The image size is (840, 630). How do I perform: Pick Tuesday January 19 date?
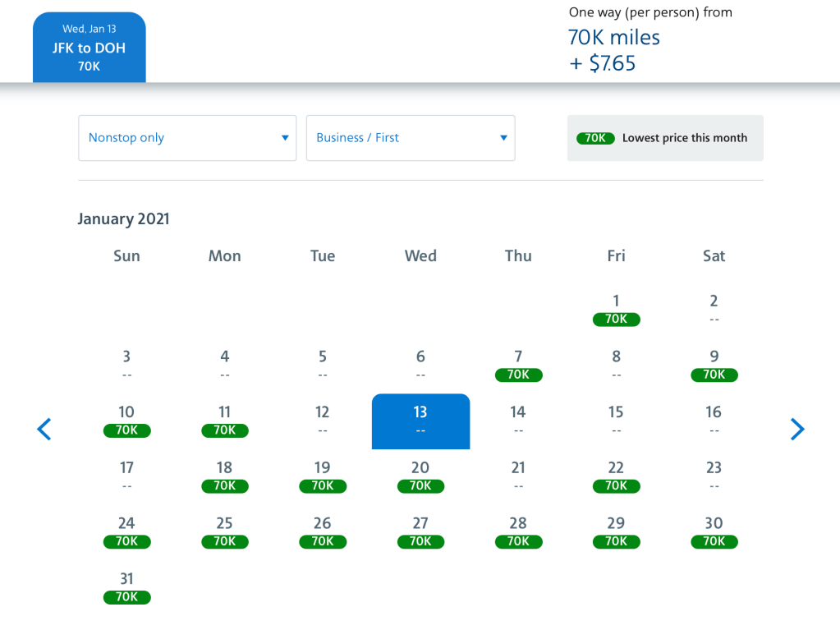click(x=323, y=476)
